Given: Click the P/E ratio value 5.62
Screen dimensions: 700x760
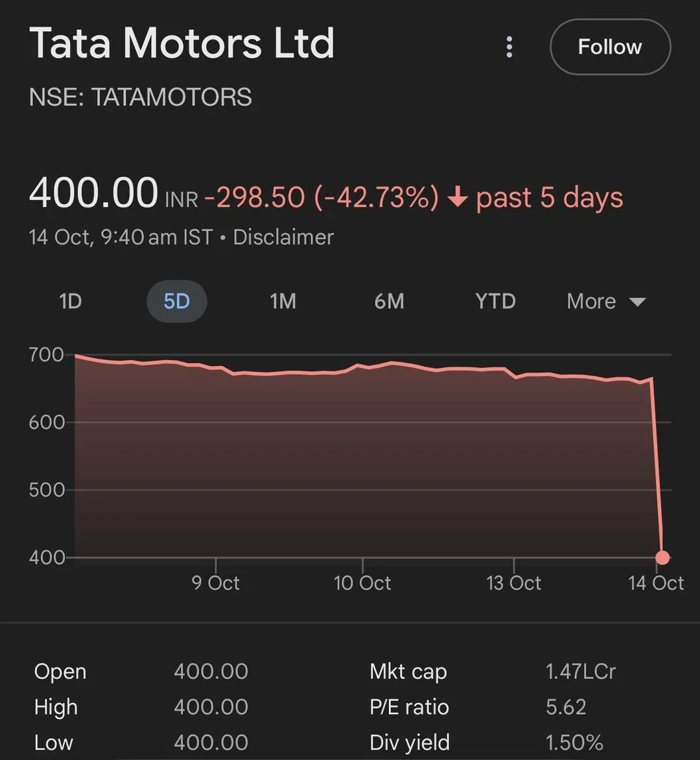Looking at the screenshot, I should 566,707.
